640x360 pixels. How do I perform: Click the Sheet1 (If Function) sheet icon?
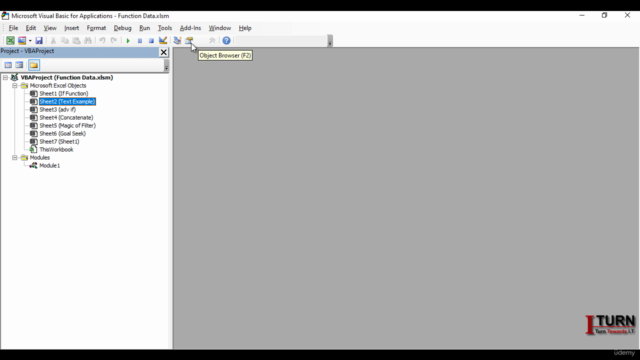[34, 93]
